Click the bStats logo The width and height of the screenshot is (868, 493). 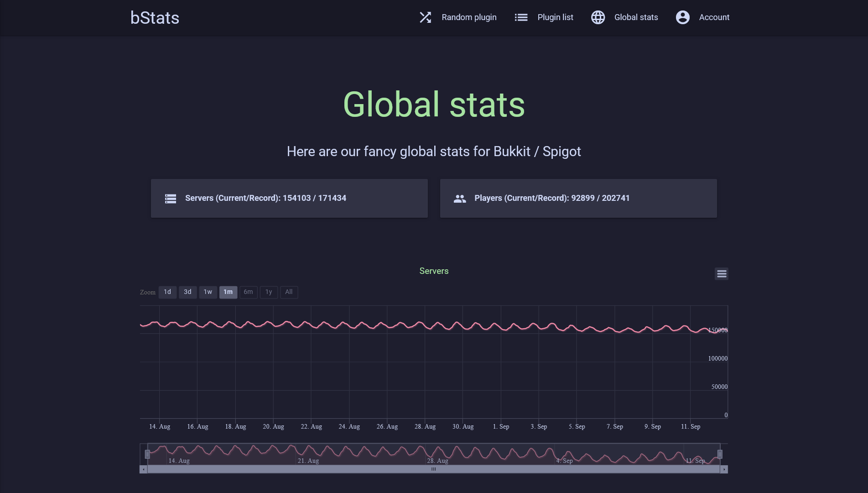pos(155,18)
